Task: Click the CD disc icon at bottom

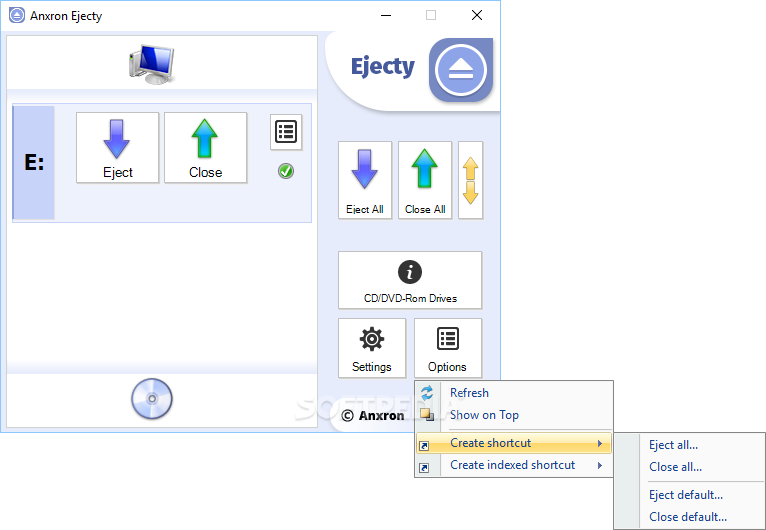Action: tap(152, 399)
